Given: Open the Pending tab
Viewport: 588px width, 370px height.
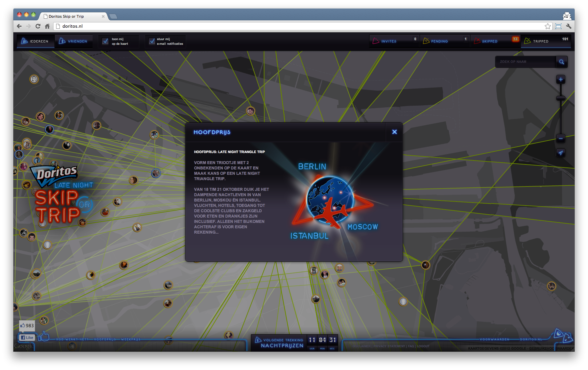Looking at the screenshot, I should (445, 41).
